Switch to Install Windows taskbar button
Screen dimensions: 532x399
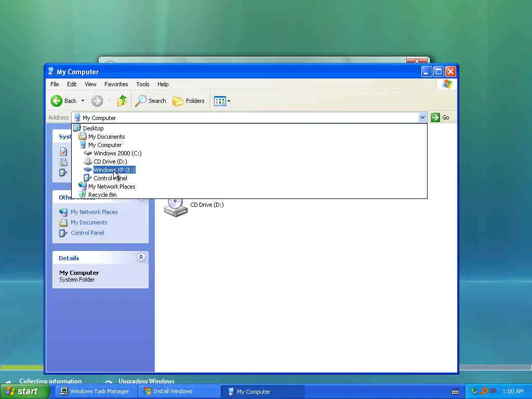click(x=179, y=392)
